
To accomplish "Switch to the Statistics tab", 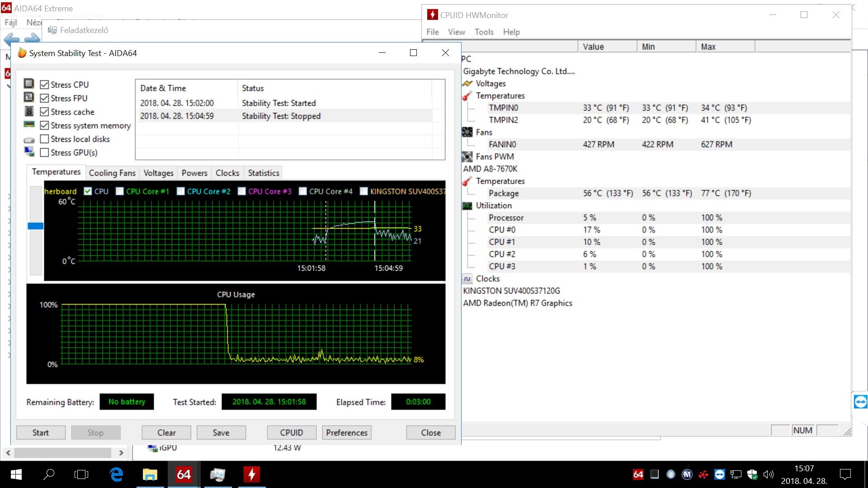I will click(264, 173).
